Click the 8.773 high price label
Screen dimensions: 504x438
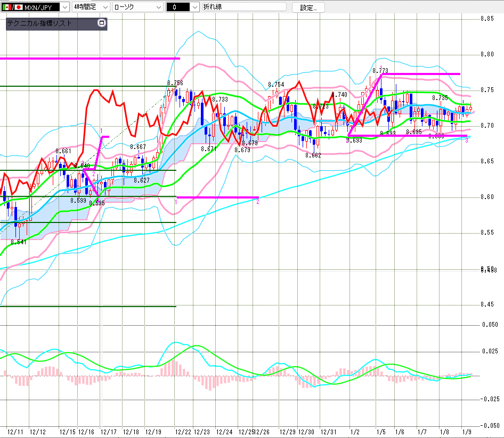tap(380, 70)
